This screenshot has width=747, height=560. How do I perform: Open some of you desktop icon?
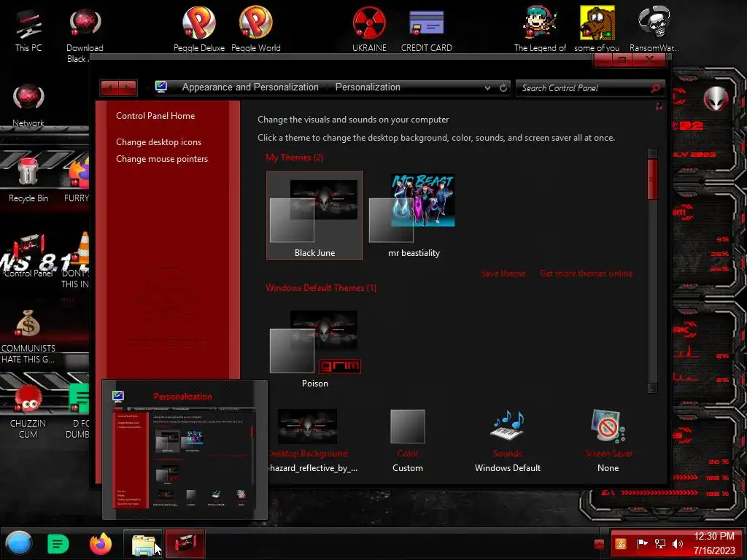(x=597, y=28)
